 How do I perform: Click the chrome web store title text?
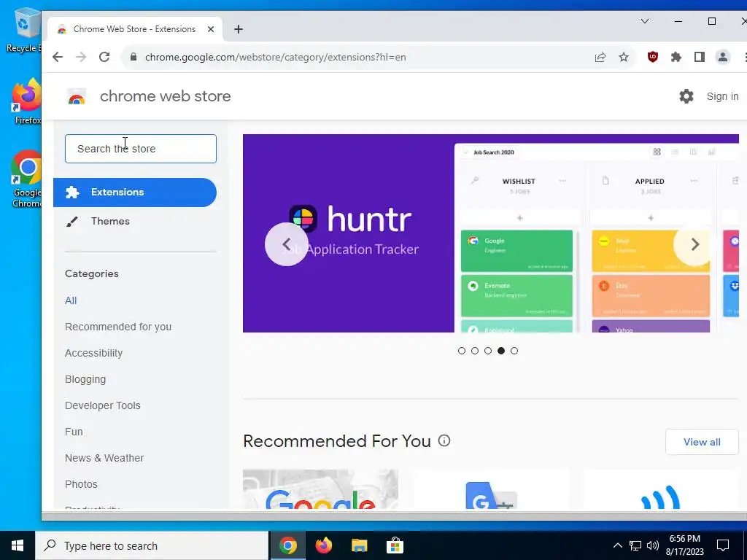[x=166, y=96]
